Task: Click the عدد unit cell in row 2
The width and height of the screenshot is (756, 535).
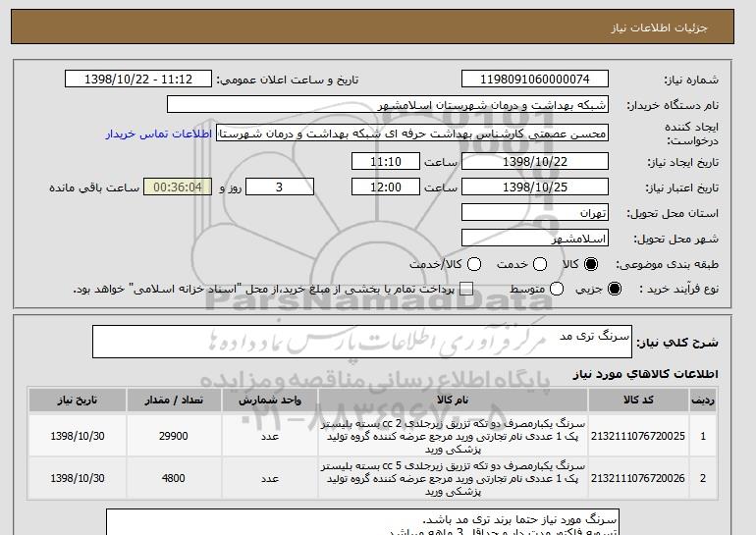Action: coord(270,479)
